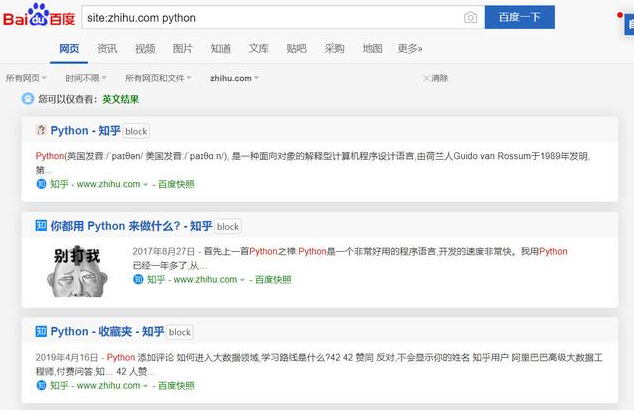Open the zhihu.com site filter dropdown
This screenshot has height=410, width=634.
click(235, 78)
